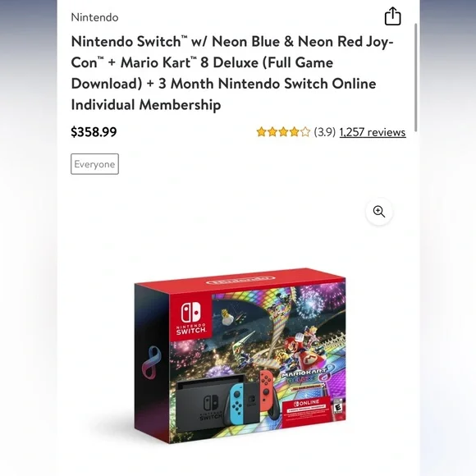Click the neon blue Joy-Con on the box
This screenshot has width=476, height=476.
pyautogui.click(x=236, y=403)
